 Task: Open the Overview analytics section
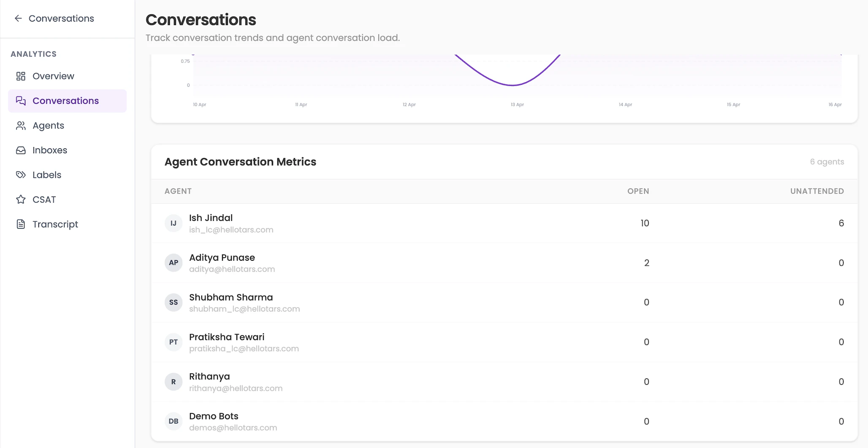coord(53,76)
